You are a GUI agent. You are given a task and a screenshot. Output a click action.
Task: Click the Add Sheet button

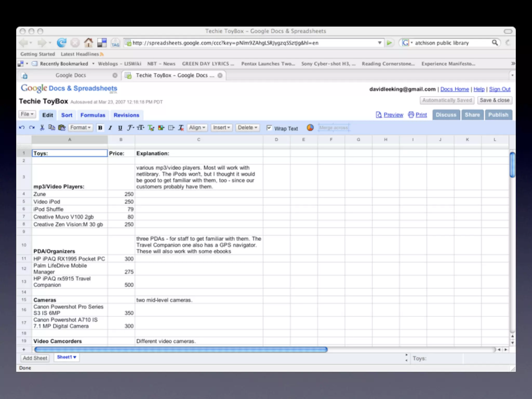(35, 358)
